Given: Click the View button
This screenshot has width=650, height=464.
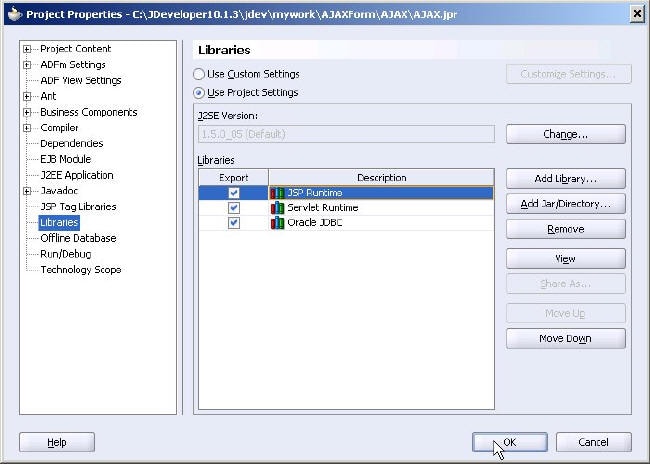Looking at the screenshot, I should (x=566, y=259).
